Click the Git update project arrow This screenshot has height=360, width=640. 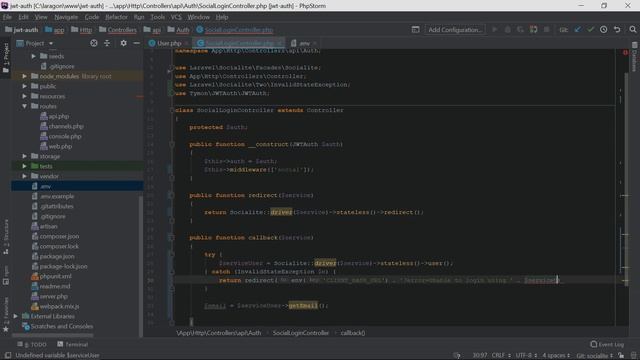tap(577, 30)
